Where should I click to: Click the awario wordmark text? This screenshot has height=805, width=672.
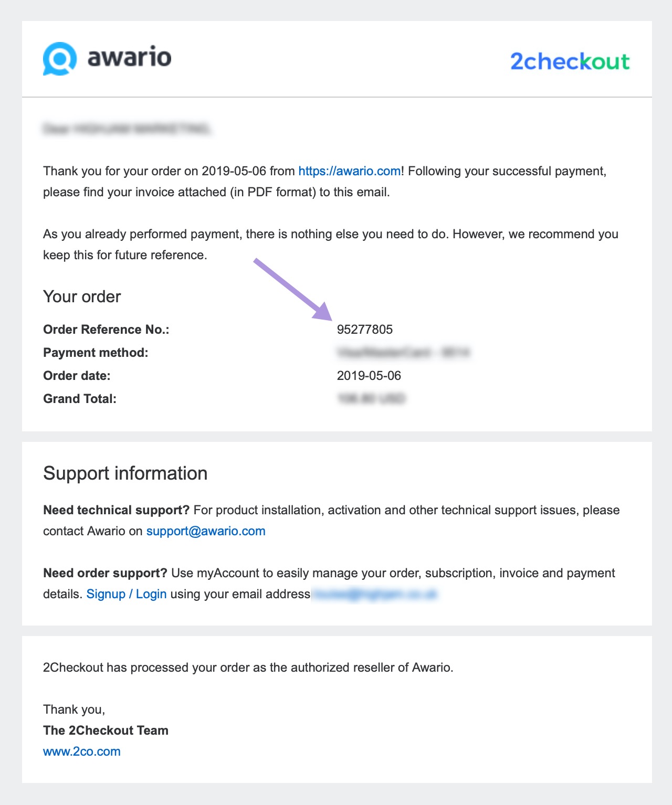[x=129, y=57]
